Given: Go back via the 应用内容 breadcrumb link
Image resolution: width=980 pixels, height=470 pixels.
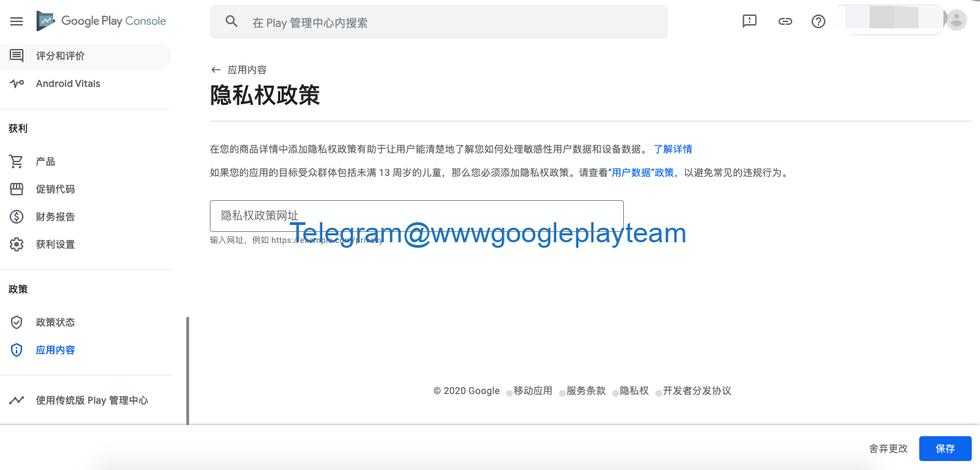Looking at the screenshot, I should (x=247, y=70).
